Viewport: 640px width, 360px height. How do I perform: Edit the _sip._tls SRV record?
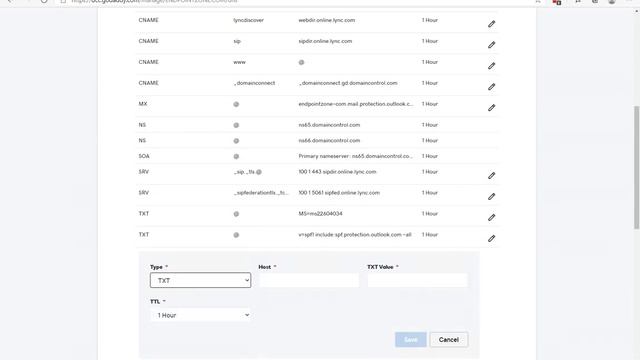point(491,176)
